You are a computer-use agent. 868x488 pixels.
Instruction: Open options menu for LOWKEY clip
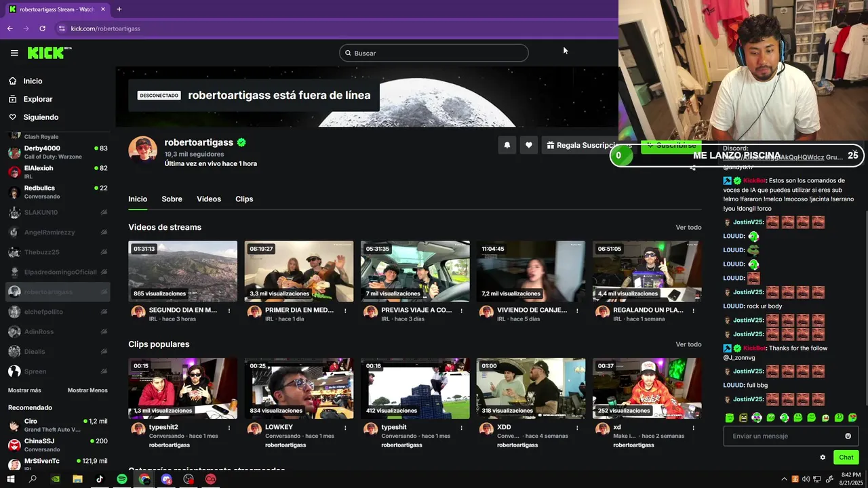(345, 428)
